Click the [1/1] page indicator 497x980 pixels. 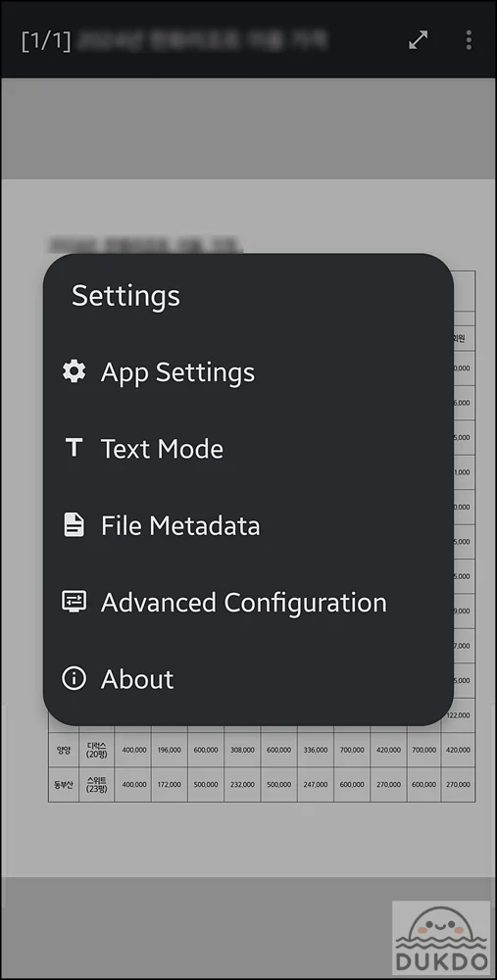46,40
